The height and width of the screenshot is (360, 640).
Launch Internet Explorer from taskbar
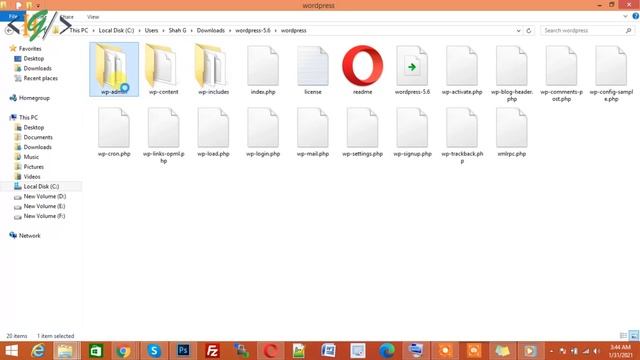click(38, 351)
